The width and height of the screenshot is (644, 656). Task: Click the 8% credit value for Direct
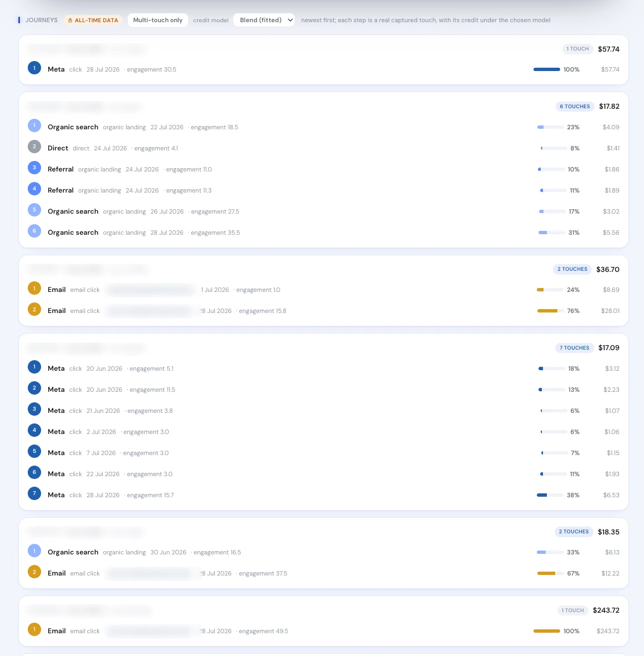575,148
